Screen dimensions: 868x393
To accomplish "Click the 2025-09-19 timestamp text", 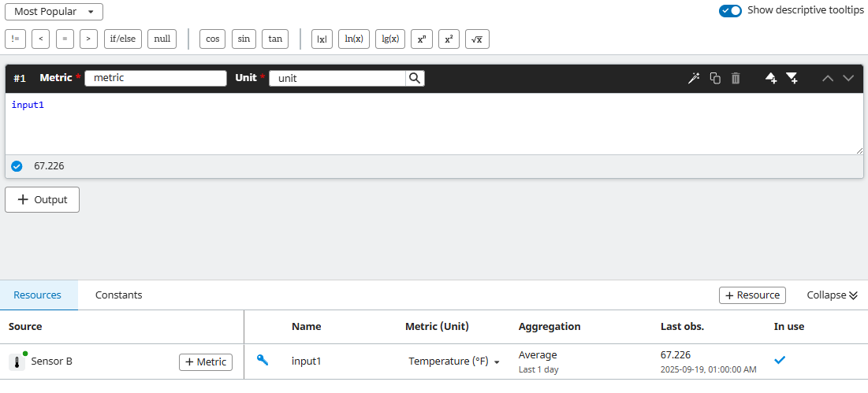I will [x=708, y=370].
